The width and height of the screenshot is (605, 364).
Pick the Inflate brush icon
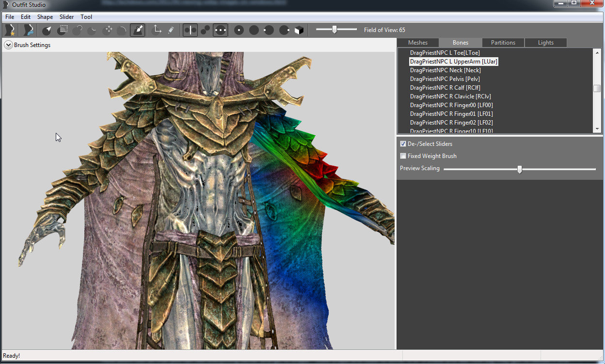point(77,30)
